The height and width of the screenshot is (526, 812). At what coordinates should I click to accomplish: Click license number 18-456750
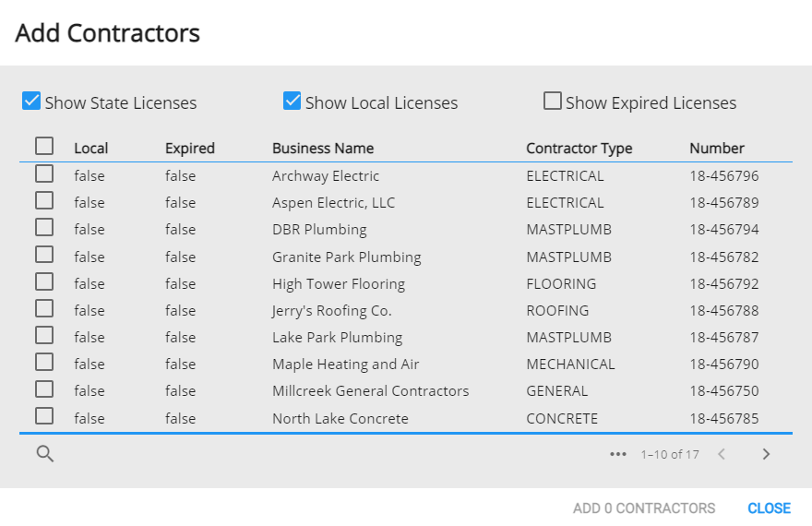click(x=724, y=391)
